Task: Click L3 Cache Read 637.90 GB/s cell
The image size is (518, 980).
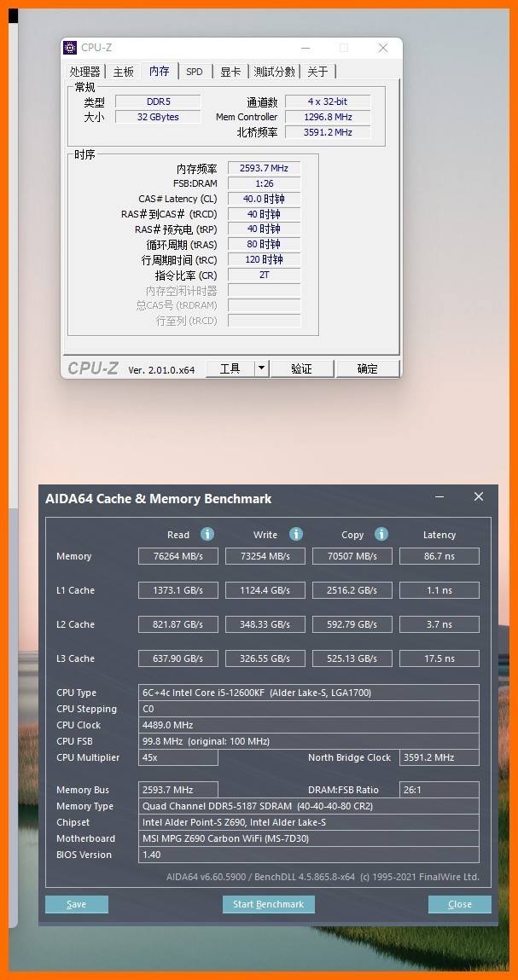Action: 178,658
